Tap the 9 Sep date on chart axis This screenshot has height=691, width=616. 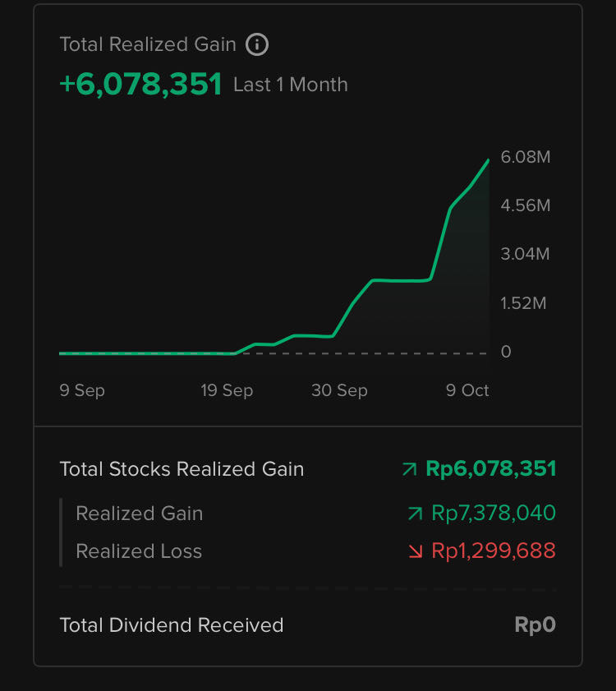[82, 390]
